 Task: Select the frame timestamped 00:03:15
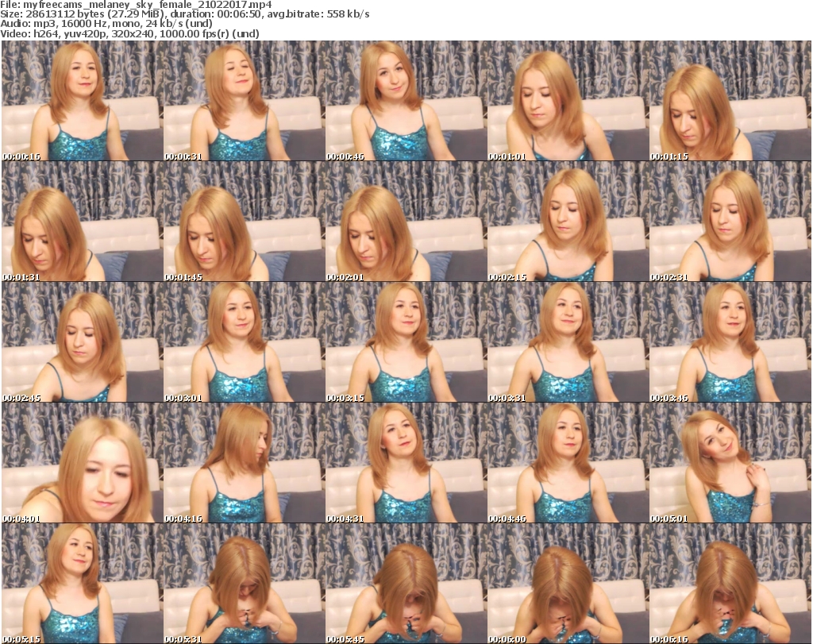pyautogui.click(x=406, y=342)
